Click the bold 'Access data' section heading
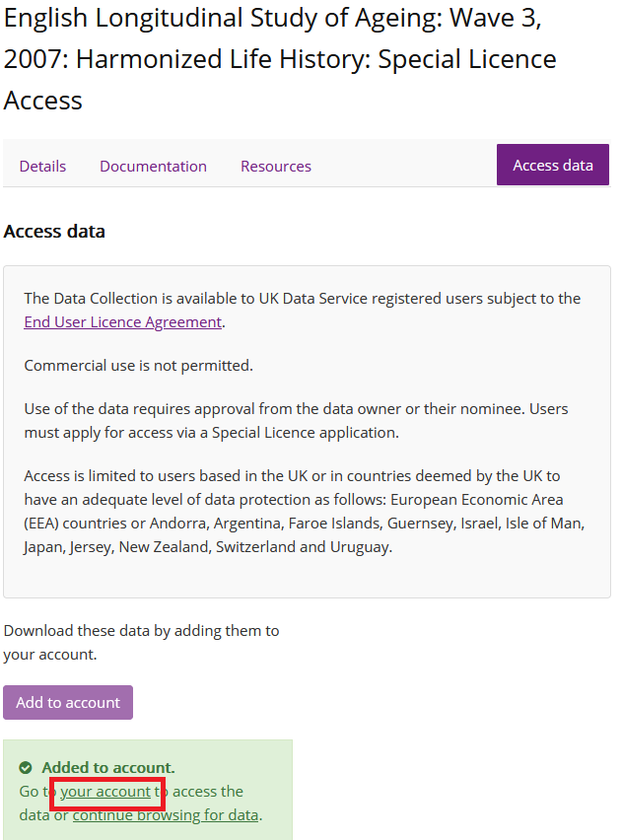Image resolution: width=622 pixels, height=840 pixels. (x=54, y=232)
